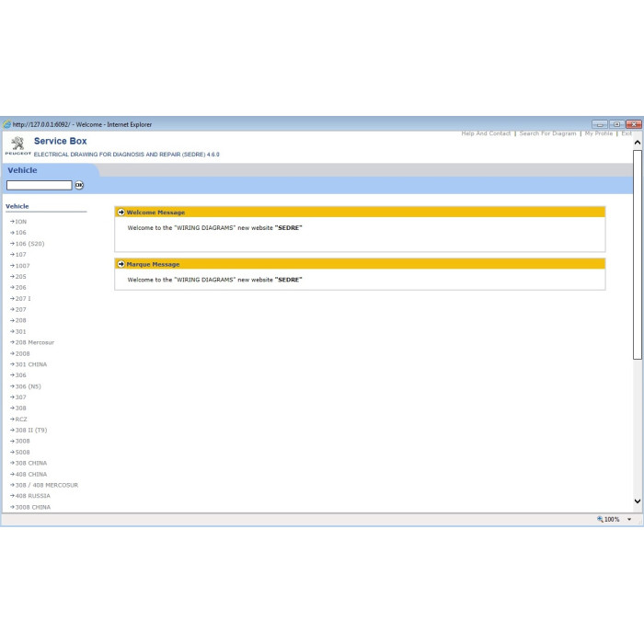Select vehicle 2008
Image resolution: width=644 pixels, height=644 pixels.
23,353
